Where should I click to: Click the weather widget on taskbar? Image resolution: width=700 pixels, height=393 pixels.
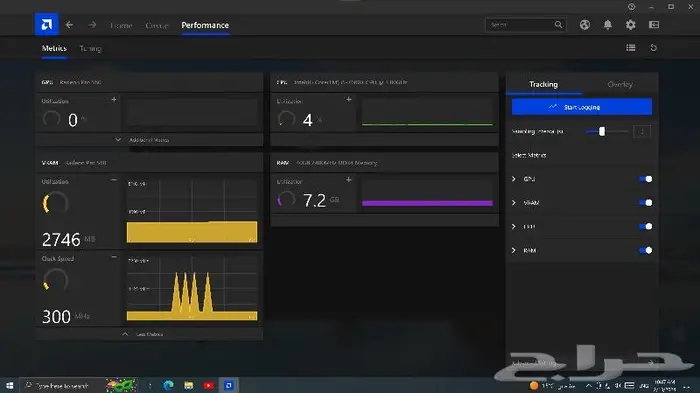click(x=553, y=385)
